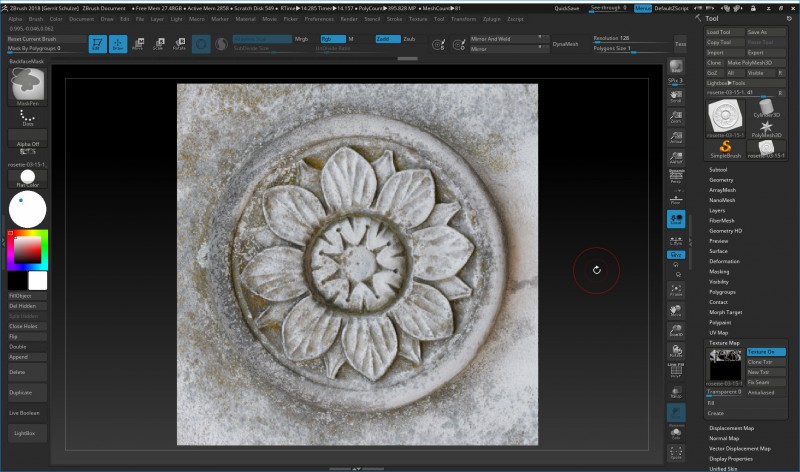Click the Load Tool button
800x472 pixels.
tap(724, 32)
